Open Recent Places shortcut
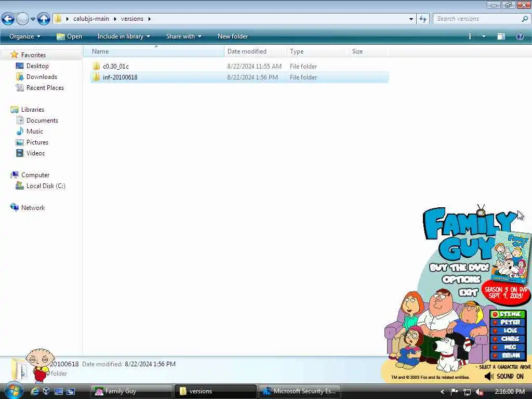Viewport: 532px width, 399px height. (x=45, y=87)
